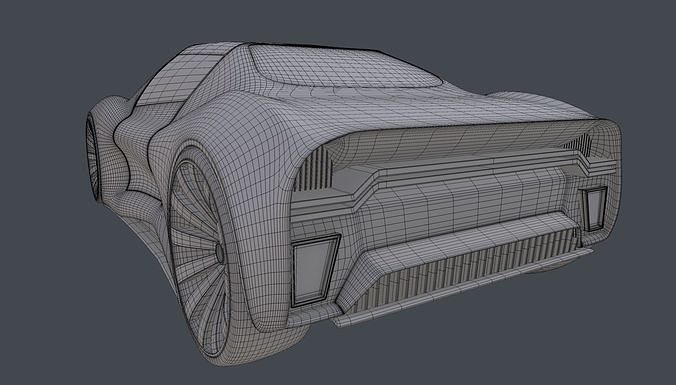Select the left rectangular tail light
Screen dimensions: 676x385
[x=315, y=271]
